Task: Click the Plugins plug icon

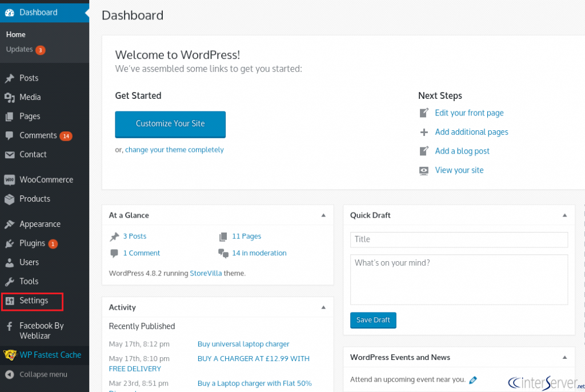Action: tap(10, 244)
